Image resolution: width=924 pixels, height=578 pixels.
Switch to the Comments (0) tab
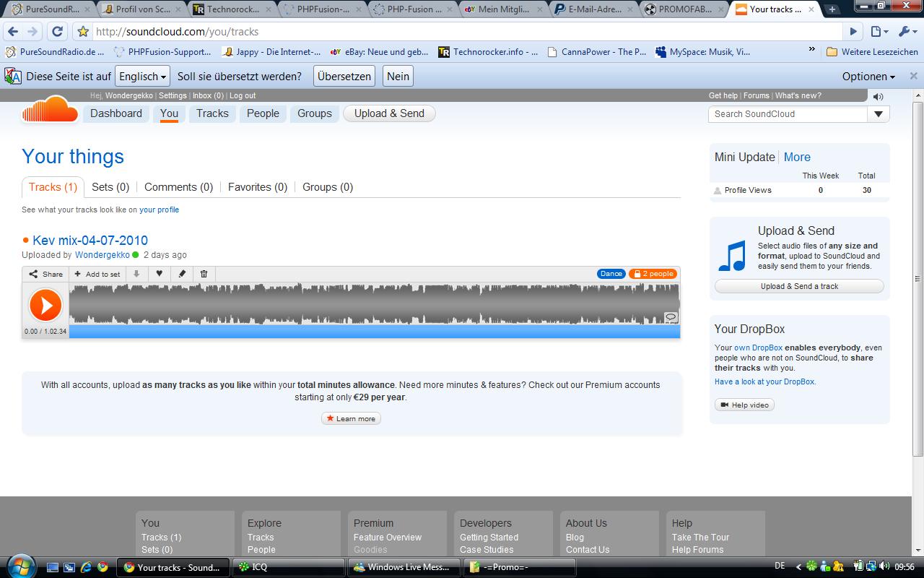(178, 187)
